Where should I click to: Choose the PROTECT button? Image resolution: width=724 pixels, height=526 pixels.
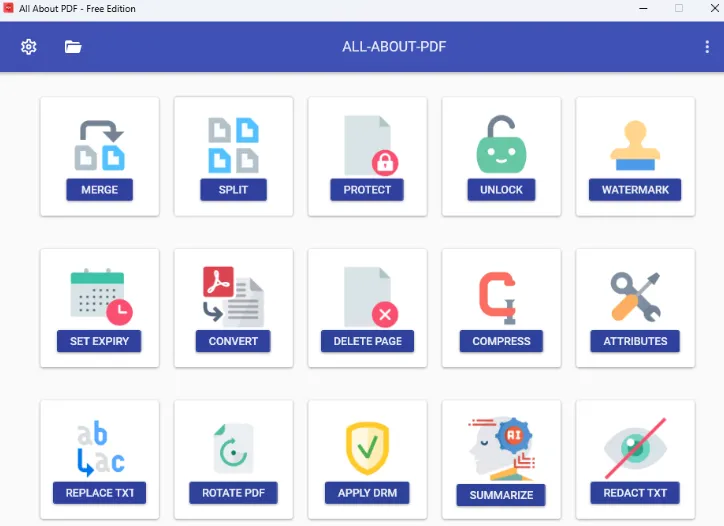pos(367,190)
